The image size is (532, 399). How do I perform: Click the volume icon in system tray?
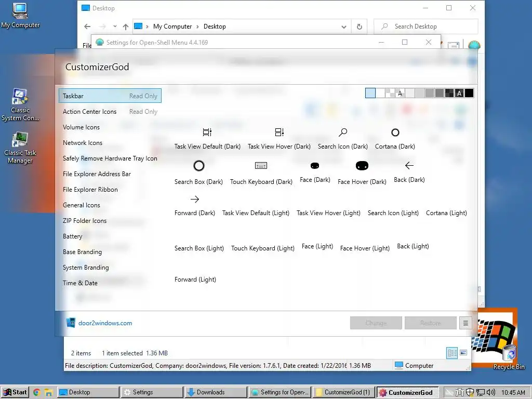(x=491, y=392)
